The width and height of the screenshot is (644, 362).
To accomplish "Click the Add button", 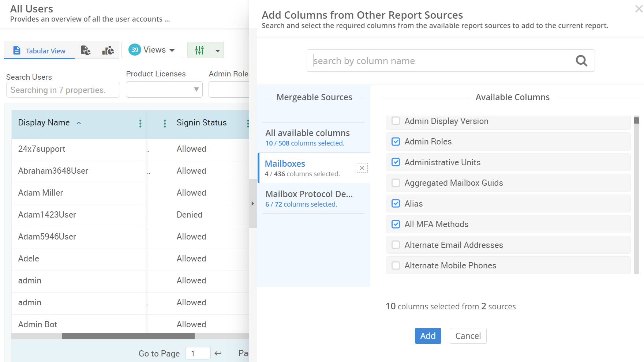I will pyautogui.click(x=428, y=336).
